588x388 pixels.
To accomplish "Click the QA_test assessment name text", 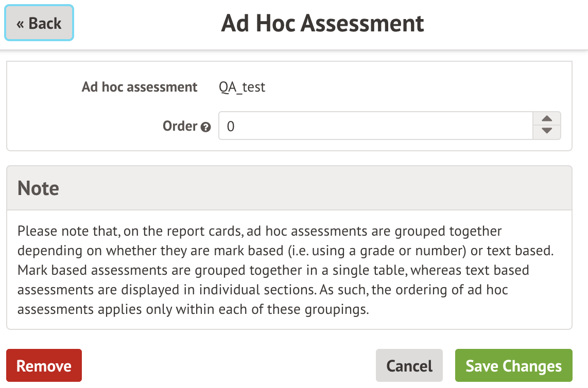I will (242, 87).
